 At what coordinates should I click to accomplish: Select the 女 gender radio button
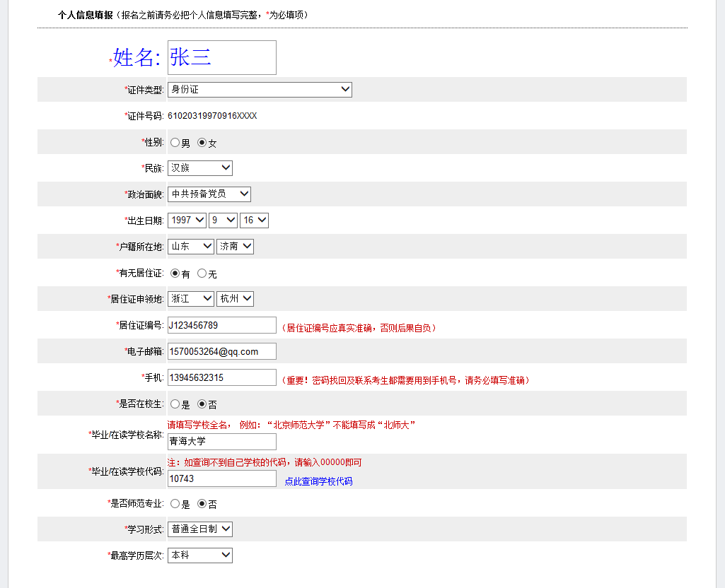[202, 143]
